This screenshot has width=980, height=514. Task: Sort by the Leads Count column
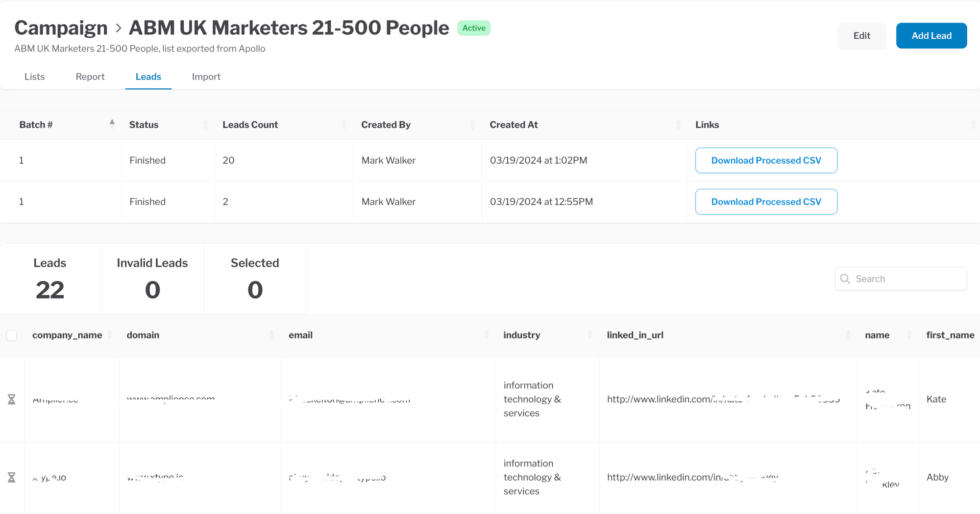(344, 125)
